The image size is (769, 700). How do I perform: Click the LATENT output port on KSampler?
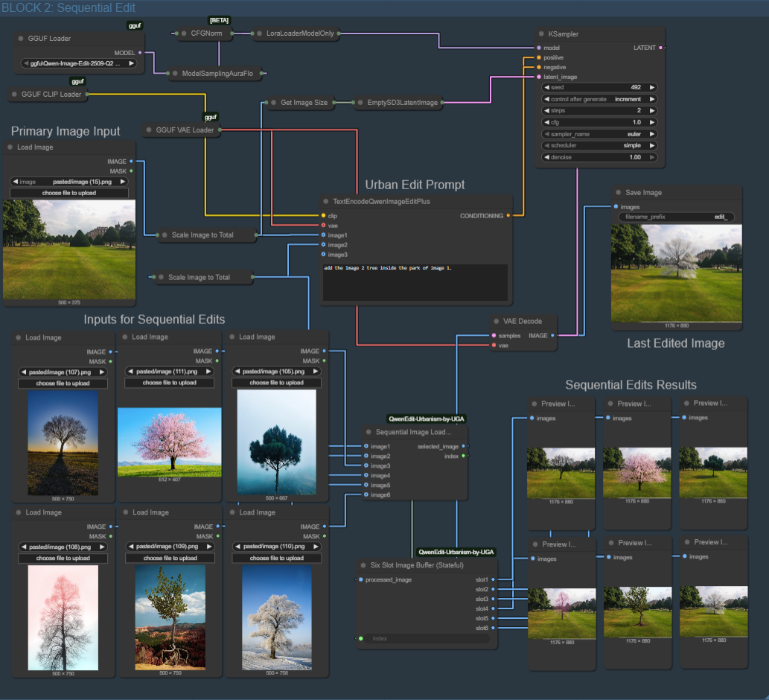tap(662, 48)
